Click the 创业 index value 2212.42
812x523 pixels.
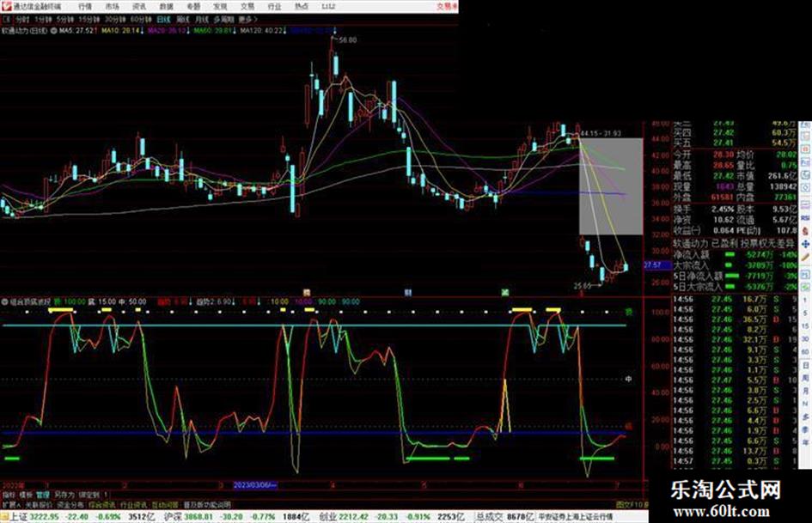click(354, 517)
